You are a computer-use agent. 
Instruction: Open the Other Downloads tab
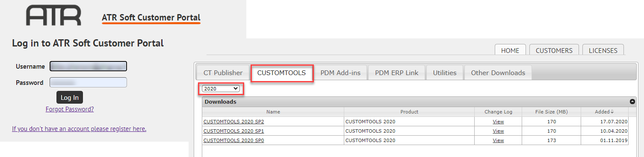pos(498,73)
